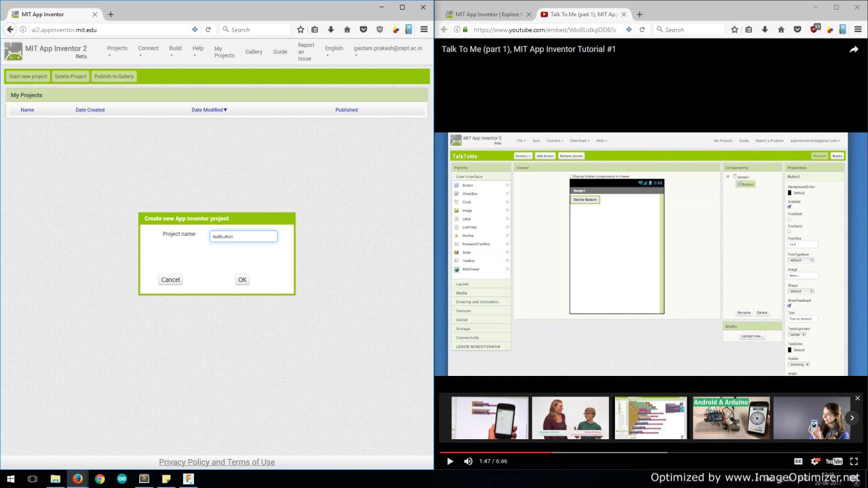Open the Pocket icon in the left Firefox toolbar

point(363,30)
